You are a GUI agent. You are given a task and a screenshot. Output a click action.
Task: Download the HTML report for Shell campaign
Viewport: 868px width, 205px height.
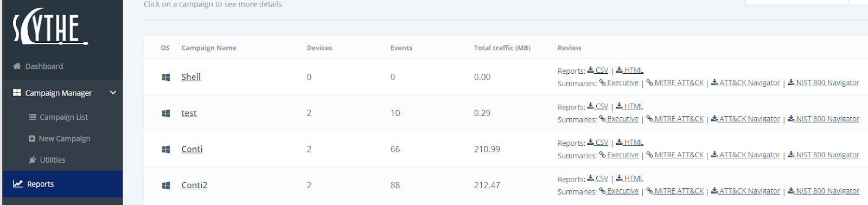(x=630, y=70)
